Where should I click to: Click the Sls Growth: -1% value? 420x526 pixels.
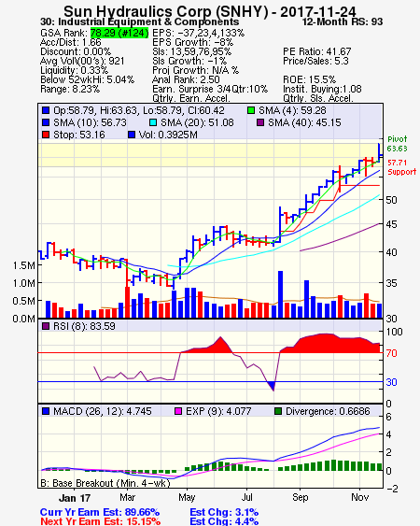click(189, 61)
